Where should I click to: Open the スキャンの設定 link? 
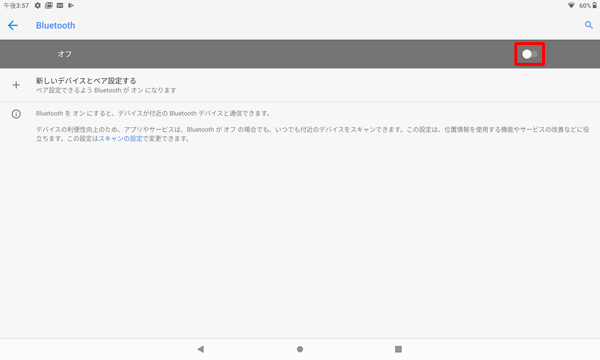pyautogui.click(x=121, y=138)
